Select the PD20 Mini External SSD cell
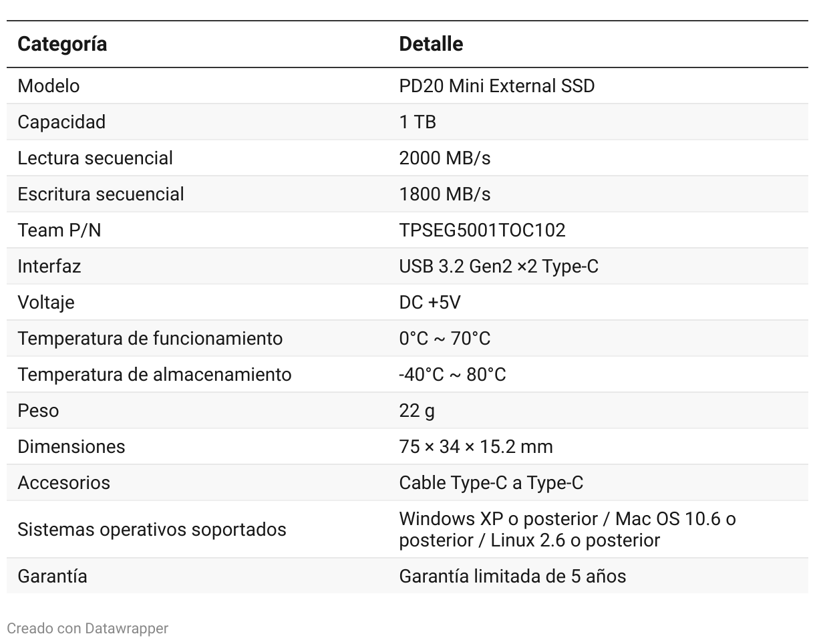Image resolution: width=815 pixels, height=644 pixels. 496,86
